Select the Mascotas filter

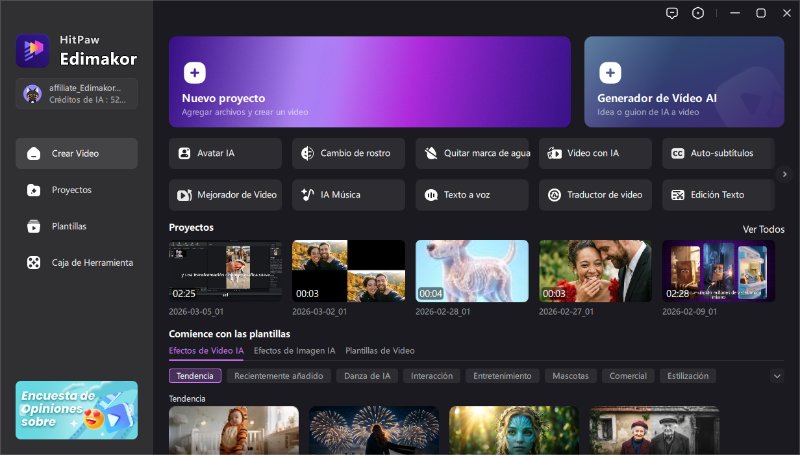point(570,376)
